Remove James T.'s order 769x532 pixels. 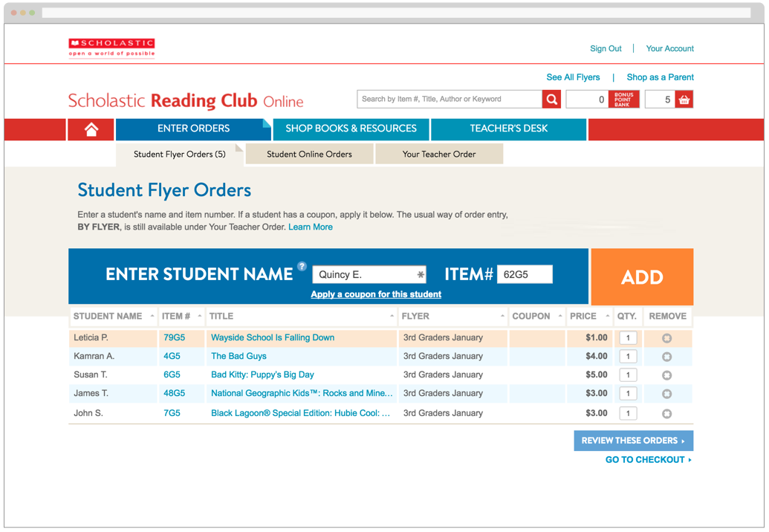666,395
